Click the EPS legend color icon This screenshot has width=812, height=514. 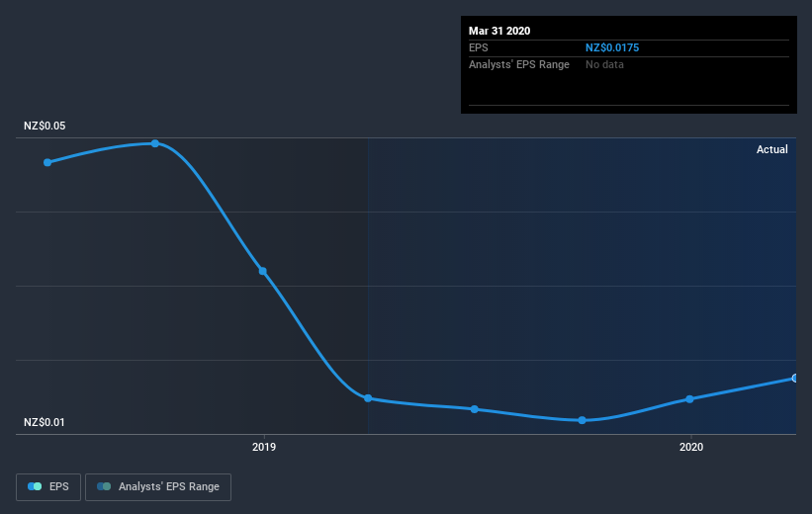[x=35, y=486]
